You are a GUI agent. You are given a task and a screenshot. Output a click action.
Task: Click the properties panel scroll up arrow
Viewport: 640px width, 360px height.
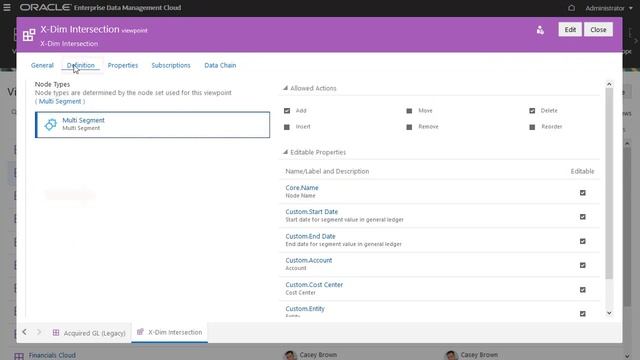[609, 84]
